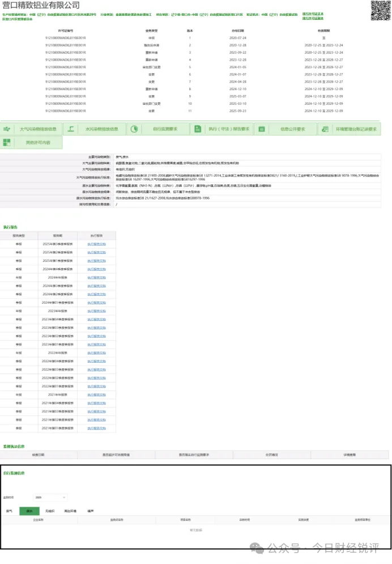Open 执行报告文档 for 2025年第2季度季报表
Image resolution: width=392 pixels, height=564 pixels.
coord(97,252)
